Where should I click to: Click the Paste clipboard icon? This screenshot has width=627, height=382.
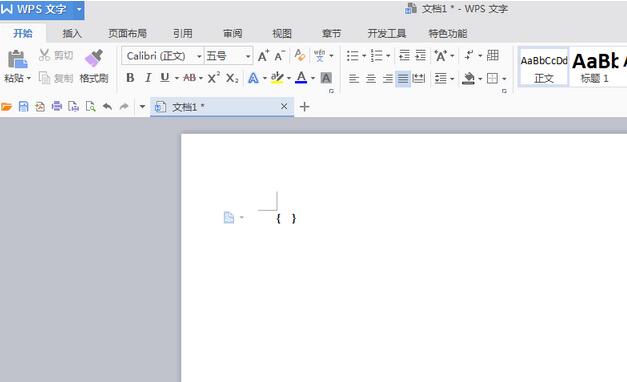tap(17, 59)
